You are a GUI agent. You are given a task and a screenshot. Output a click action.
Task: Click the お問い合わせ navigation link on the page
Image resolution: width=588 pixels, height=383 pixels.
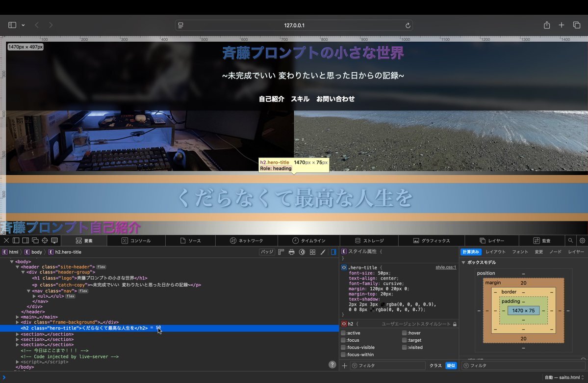(335, 99)
